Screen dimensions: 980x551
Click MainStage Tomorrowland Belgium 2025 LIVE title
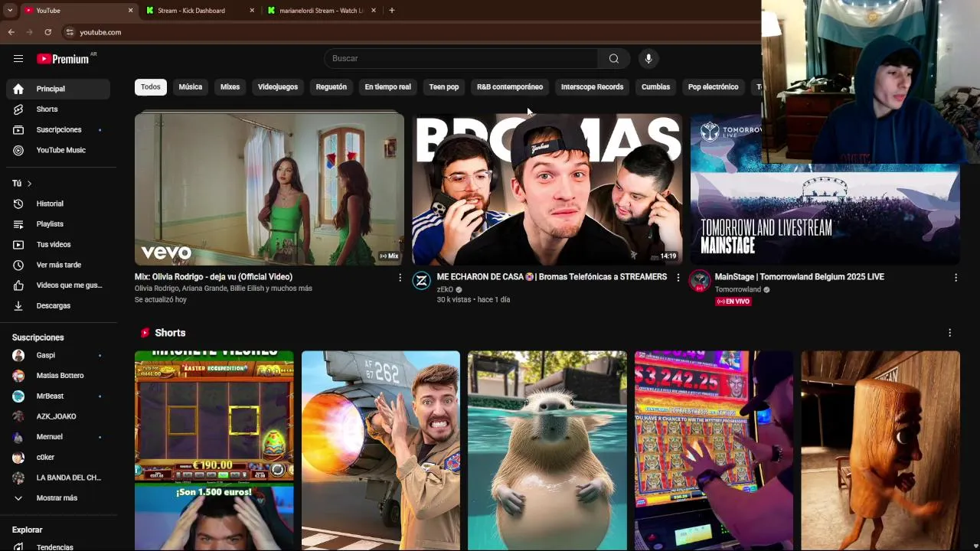coord(799,277)
